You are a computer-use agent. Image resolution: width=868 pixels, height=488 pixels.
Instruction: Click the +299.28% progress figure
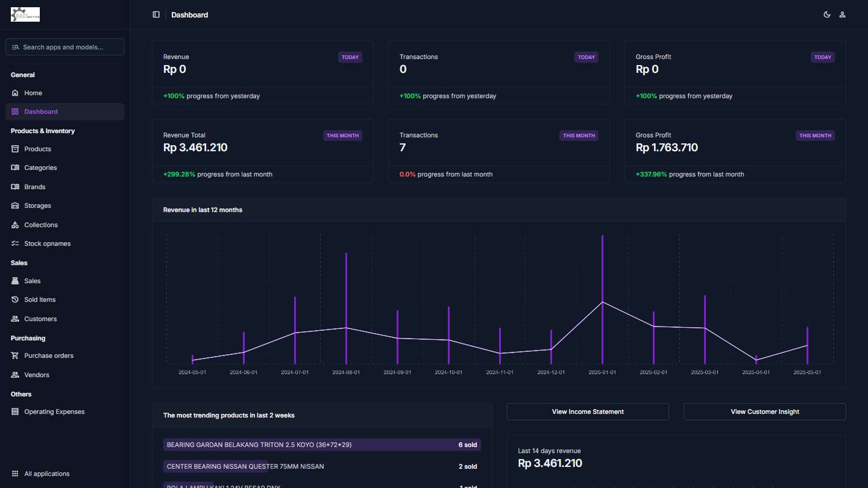[x=179, y=174]
